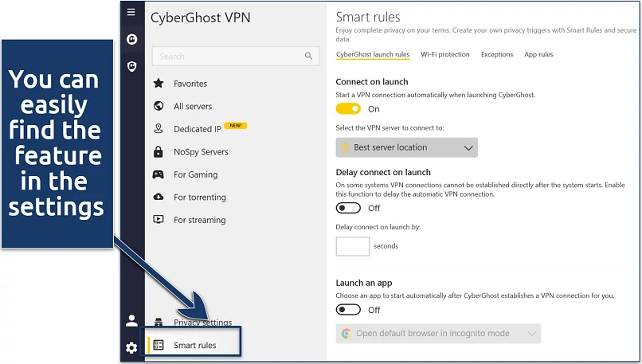This screenshot has height=364, width=642.
Task: Click the CyberGhost VPN title text
Action: click(200, 18)
